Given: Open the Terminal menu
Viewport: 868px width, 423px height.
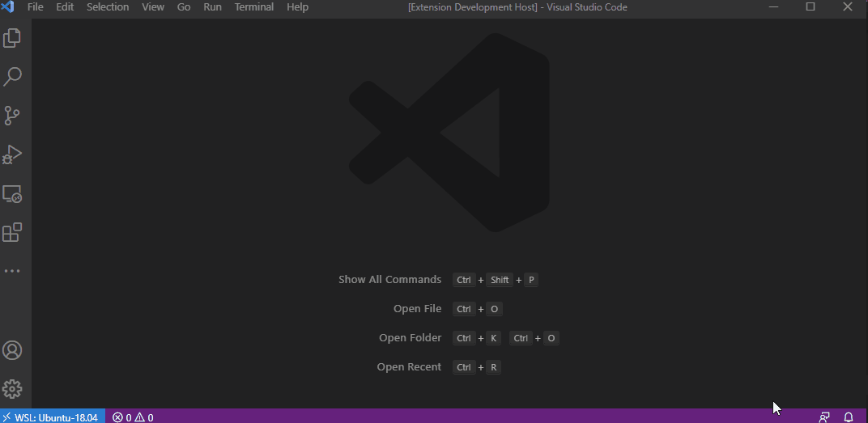Looking at the screenshot, I should tap(254, 7).
